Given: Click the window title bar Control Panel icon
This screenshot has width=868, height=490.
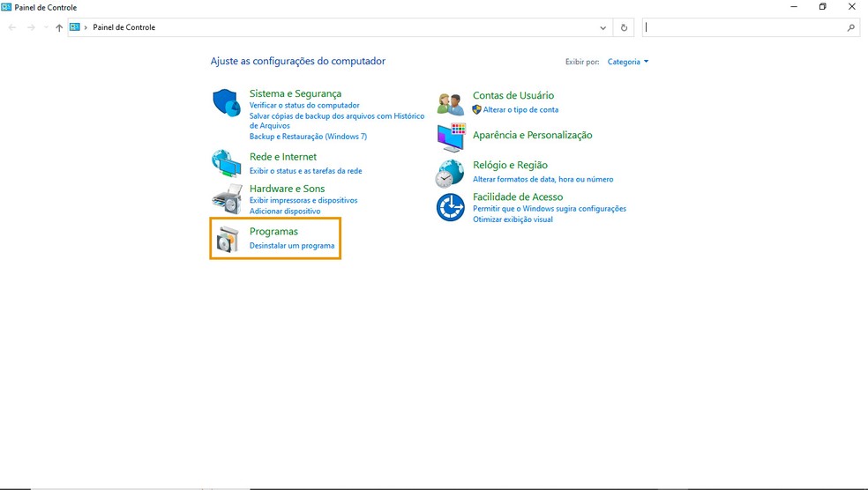Looking at the screenshot, I should point(7,7).
